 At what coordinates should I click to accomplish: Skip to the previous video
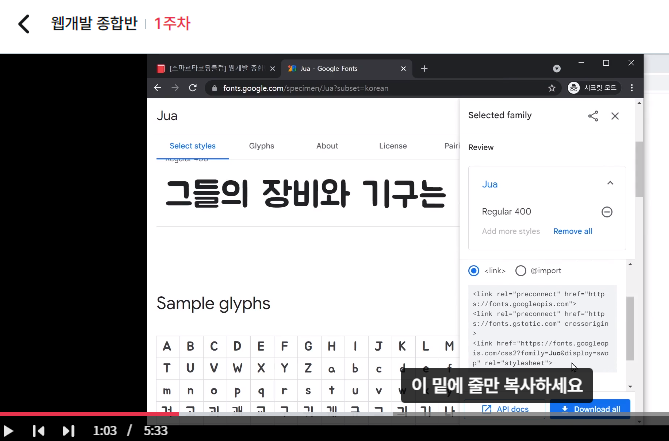pos(38,431)
